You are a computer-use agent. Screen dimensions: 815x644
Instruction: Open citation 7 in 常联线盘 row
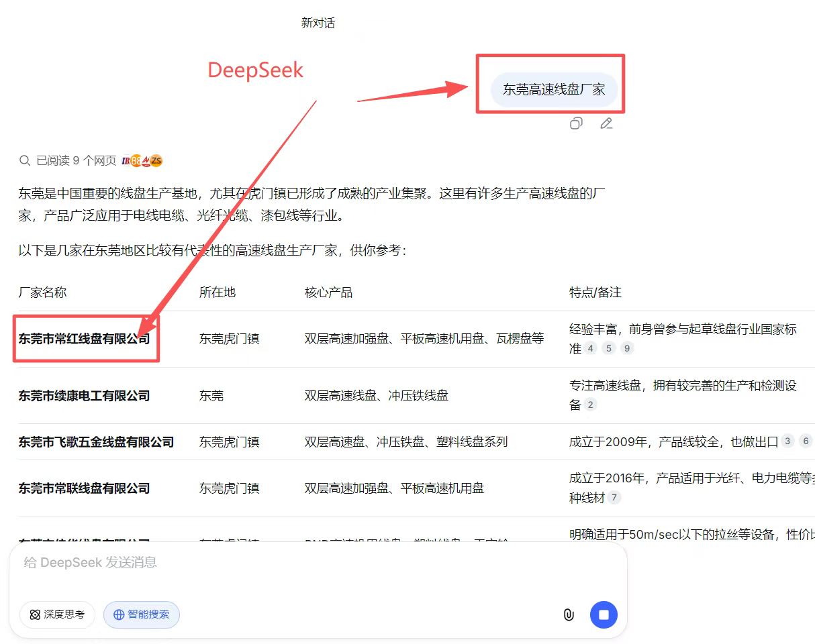(x=614, y=498)
